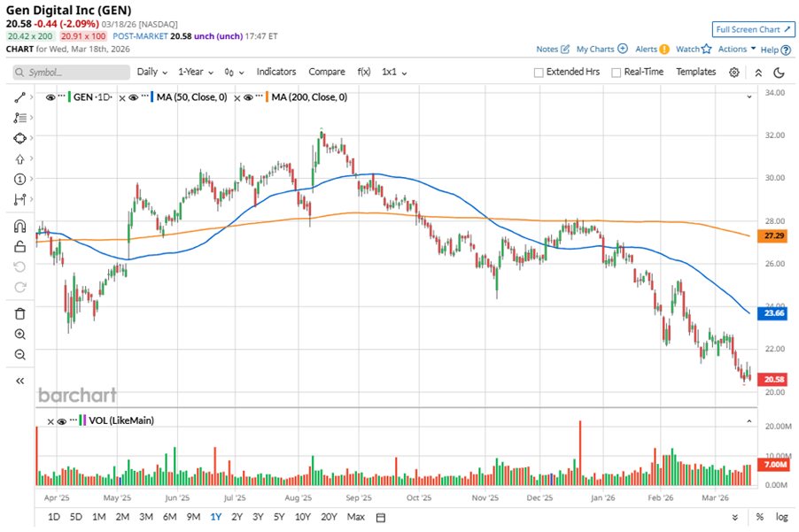
Task: Switch to dark mode with moon icon
Action: [x=780, y=73]
